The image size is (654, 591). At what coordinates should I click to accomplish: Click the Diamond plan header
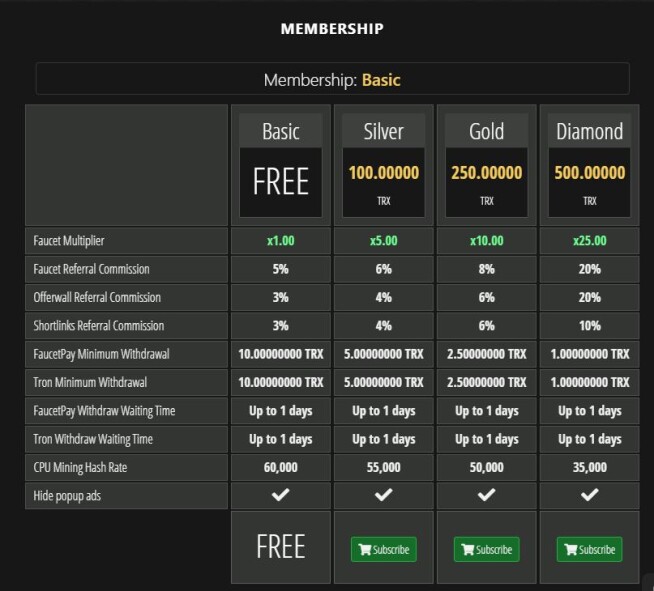(x=589, y=131)
